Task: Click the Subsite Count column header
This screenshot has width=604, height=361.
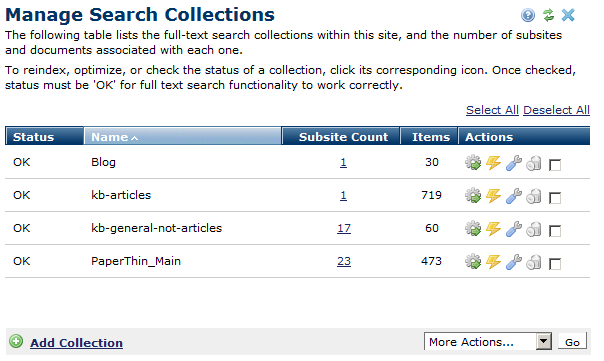Action: tap(341, 137)
